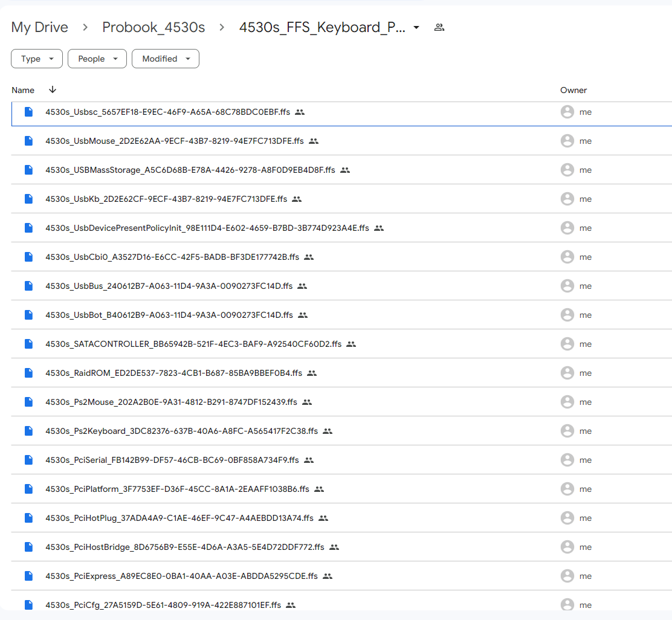The width and height of the screenshot is (672, 620).
Task: Click file icon of 4530s_UsbBus file
Action: [29, 286]
